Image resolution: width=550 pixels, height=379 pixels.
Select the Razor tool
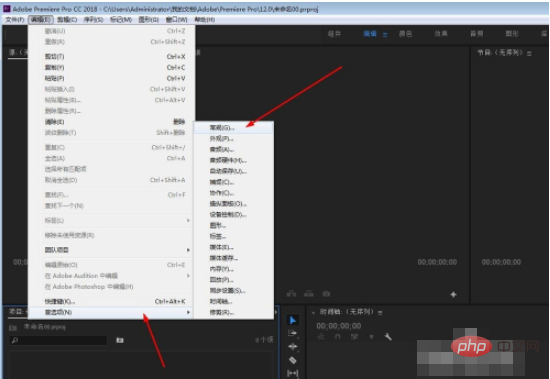click(x=293, y=360)
